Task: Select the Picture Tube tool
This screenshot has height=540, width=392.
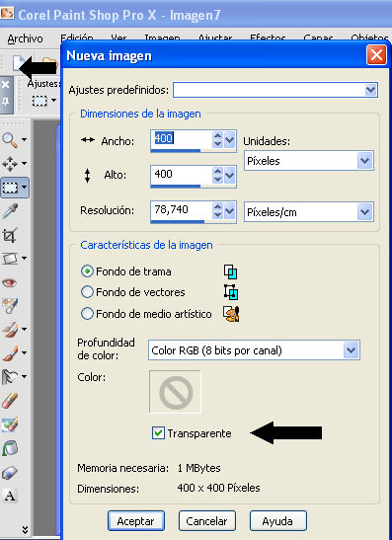Action: click(x=10, y=424)
